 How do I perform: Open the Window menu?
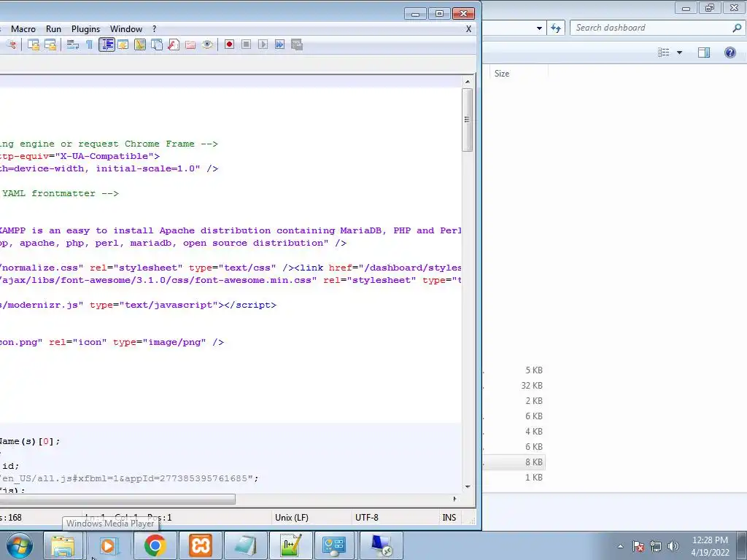point(126,29)
